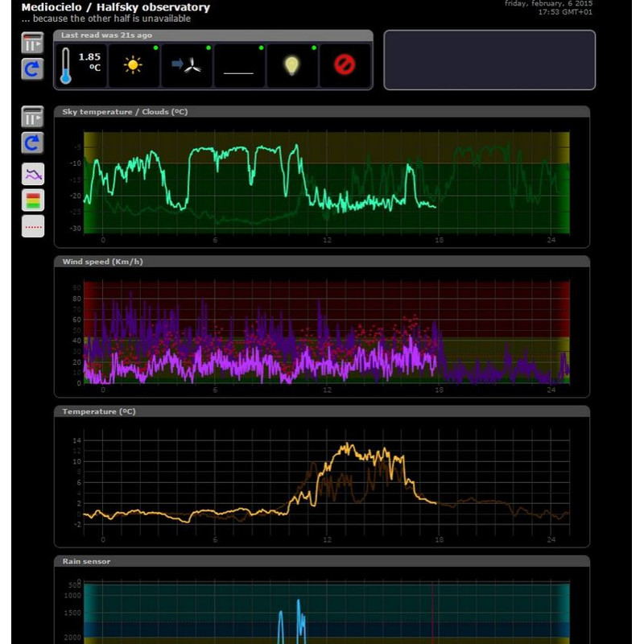Viewport: 644px width, 644px height.
Task: Click the refresh icon beside the status tiles
Action: coord(32,68)
